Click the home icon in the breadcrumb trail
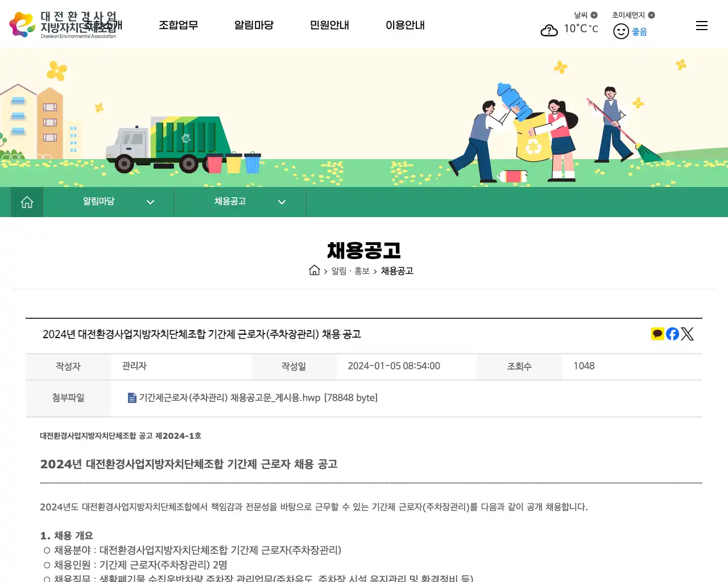The image size is (728, 582). point(315,270)
